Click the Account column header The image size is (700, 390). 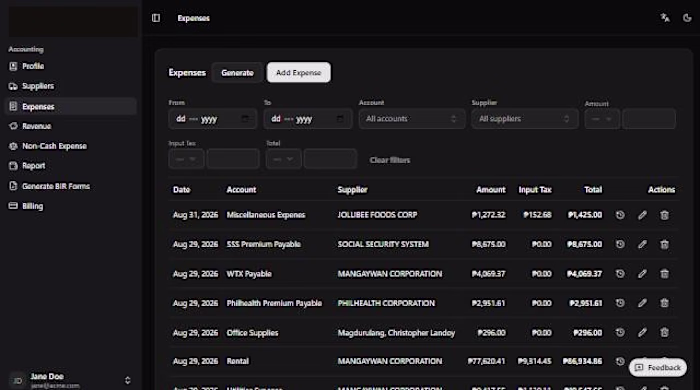[x=241, y=190]
